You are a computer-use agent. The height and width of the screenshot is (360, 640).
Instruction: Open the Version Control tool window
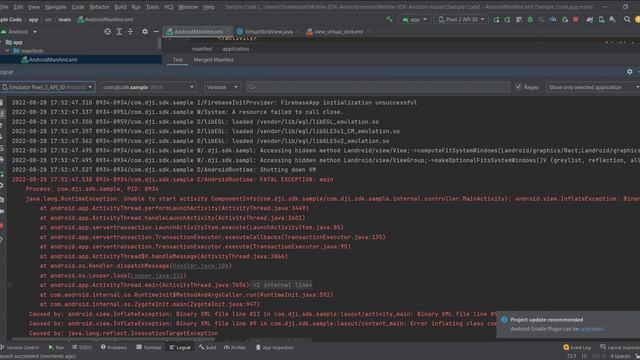(x=20, y=348)
